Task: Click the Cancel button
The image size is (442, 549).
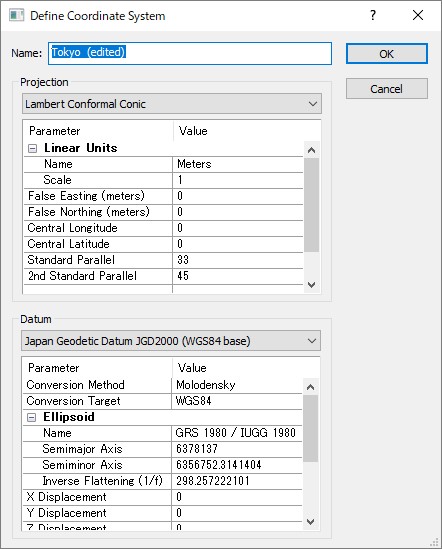Action: (x=387, y=89)
